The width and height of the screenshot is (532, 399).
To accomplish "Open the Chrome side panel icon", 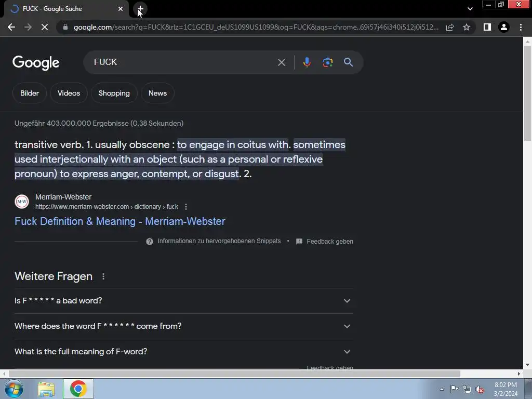I will point(487,27).
